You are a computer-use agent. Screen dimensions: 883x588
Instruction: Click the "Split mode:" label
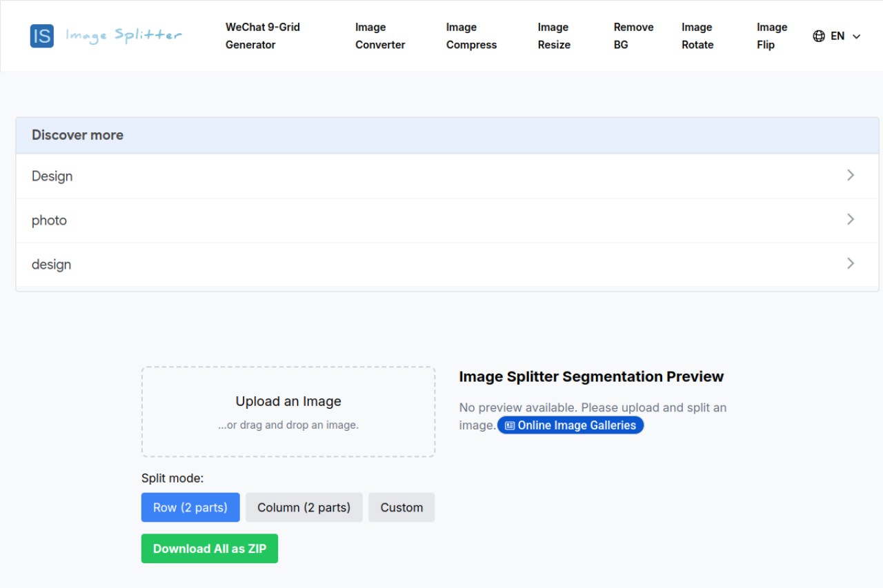coord(172,478)
